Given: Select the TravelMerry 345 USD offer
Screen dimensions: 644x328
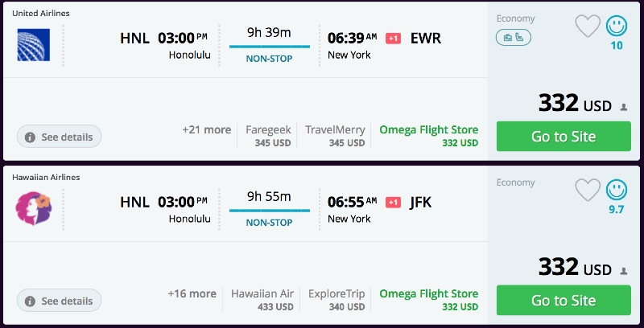Looking at the screenshot, I should tap(335, 136).
